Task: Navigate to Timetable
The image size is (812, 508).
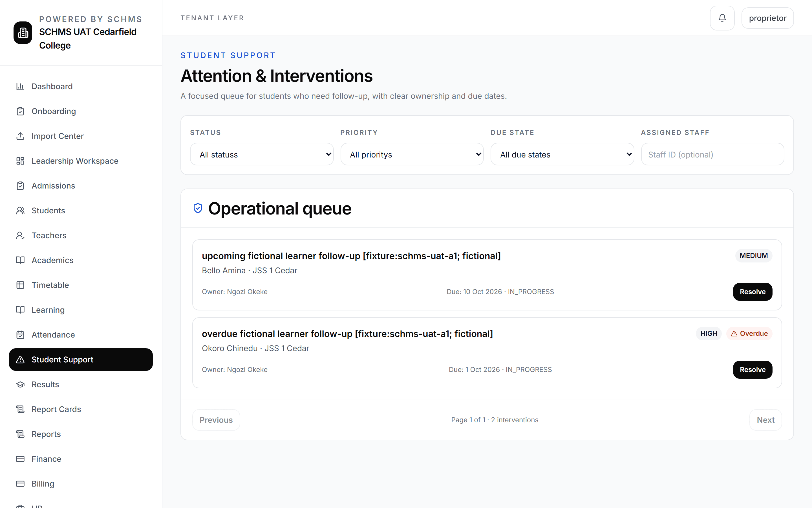Action: click(81, 285)
